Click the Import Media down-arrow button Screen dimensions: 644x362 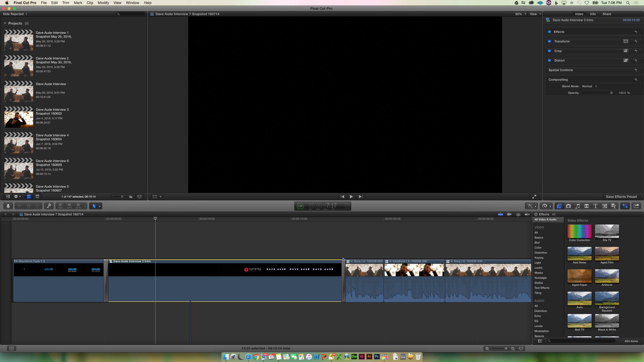pos(8,206)
